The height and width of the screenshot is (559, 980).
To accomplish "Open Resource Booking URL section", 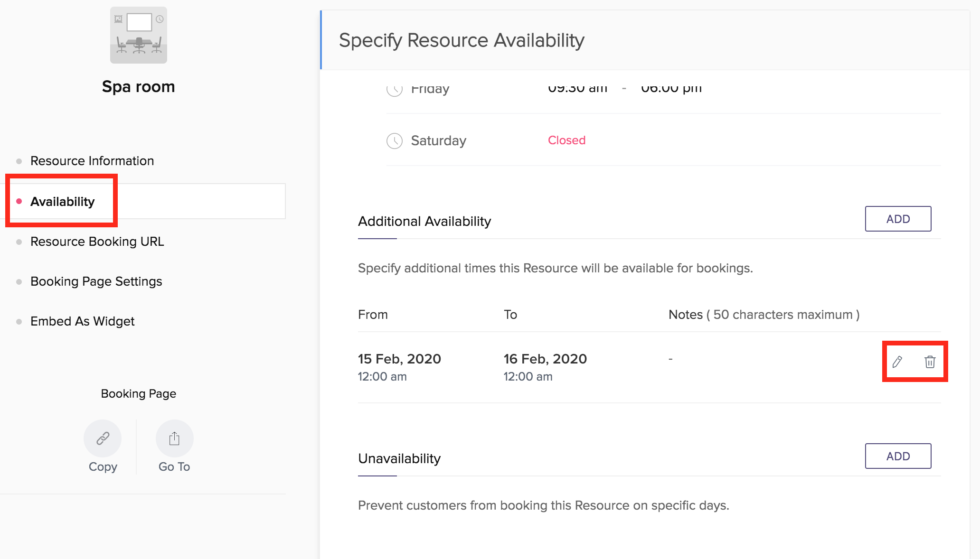I will tap(97, 242).
